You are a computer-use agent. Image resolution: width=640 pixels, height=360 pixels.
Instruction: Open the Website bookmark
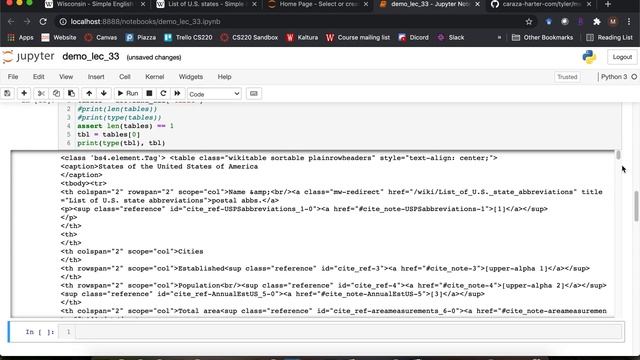[59, 38]
